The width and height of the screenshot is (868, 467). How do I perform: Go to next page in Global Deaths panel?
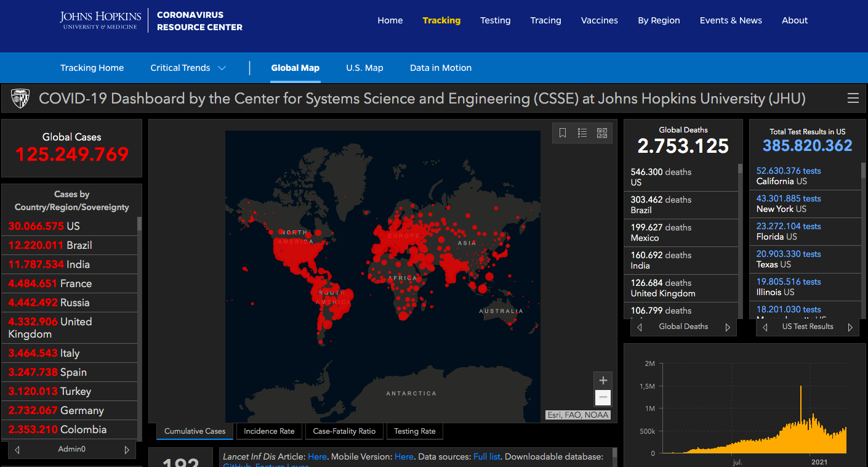pos(728,327)
